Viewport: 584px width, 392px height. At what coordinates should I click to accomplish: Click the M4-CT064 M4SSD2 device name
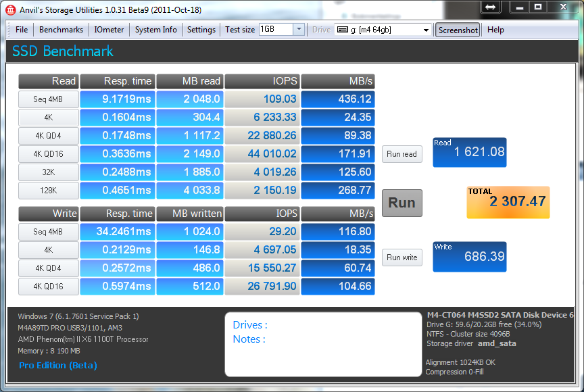click(500, 315)
